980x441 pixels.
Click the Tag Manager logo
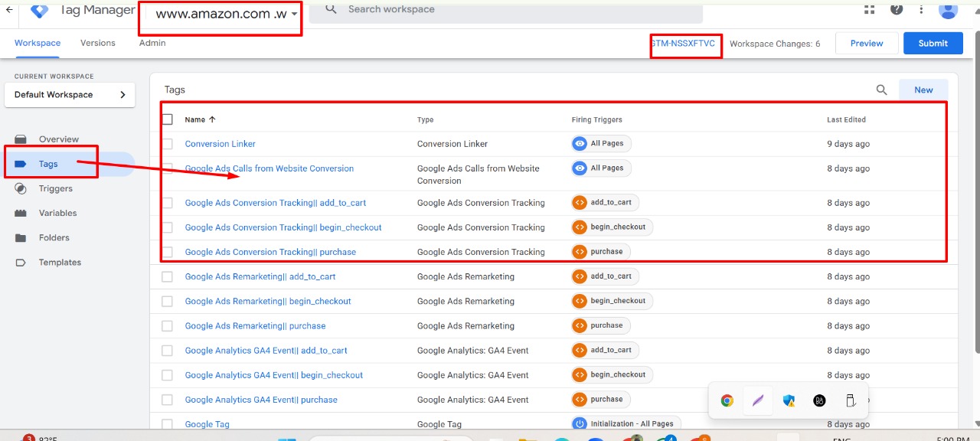40,11
